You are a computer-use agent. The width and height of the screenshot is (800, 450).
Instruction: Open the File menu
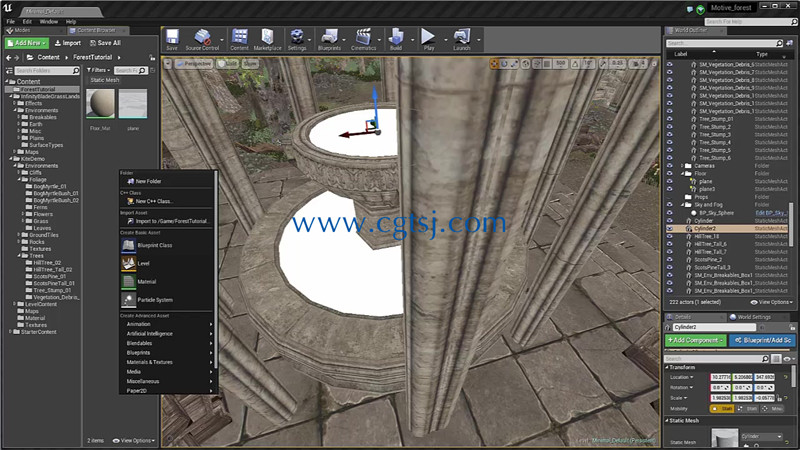pyautogui.click(x=11, y=22)
